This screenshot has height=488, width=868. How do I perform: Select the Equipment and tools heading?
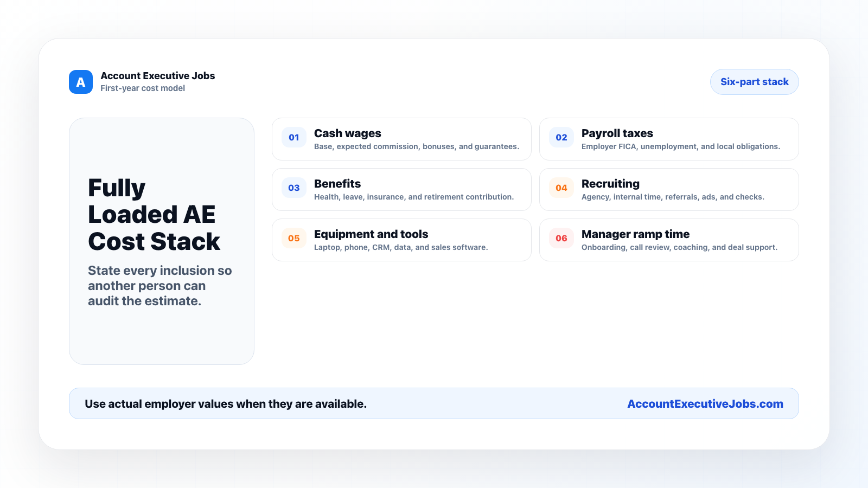click(371, 234)
